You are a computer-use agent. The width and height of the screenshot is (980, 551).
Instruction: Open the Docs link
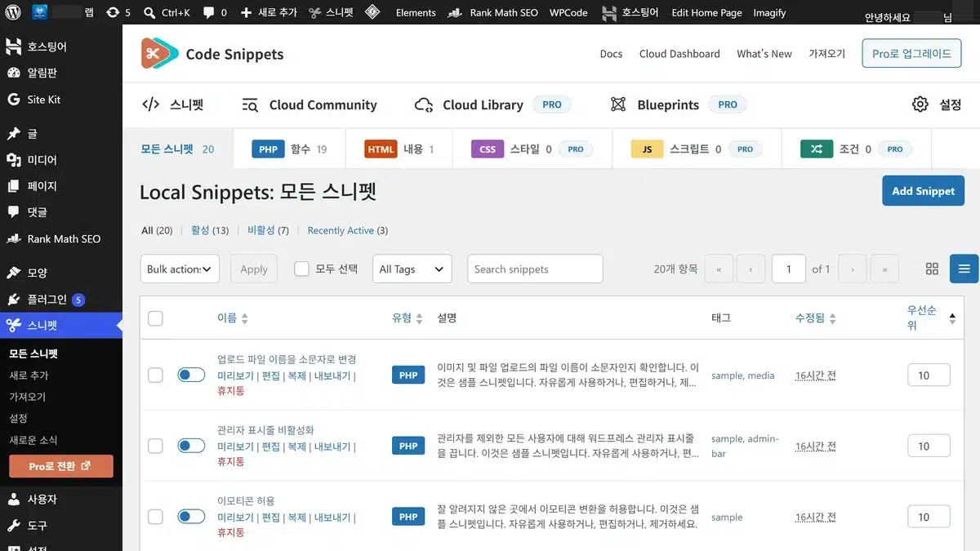(611, 54)
